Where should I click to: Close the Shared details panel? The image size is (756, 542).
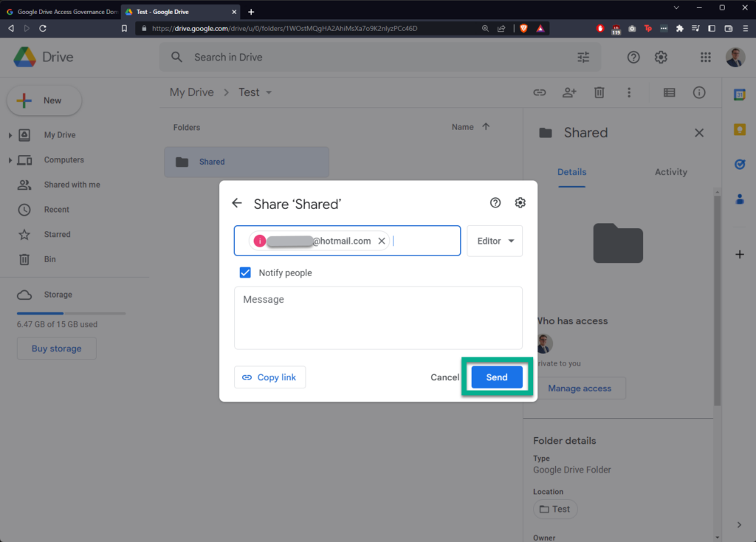[x=699, y=133]
